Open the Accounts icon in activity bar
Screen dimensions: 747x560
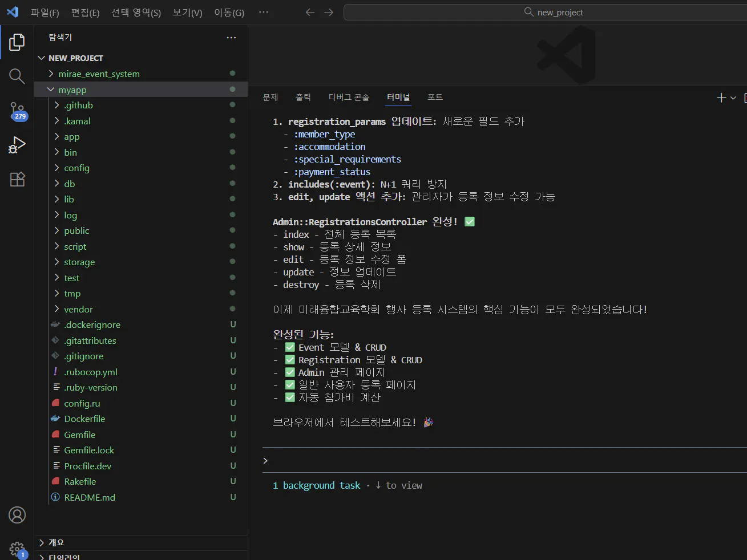(17, 515)
